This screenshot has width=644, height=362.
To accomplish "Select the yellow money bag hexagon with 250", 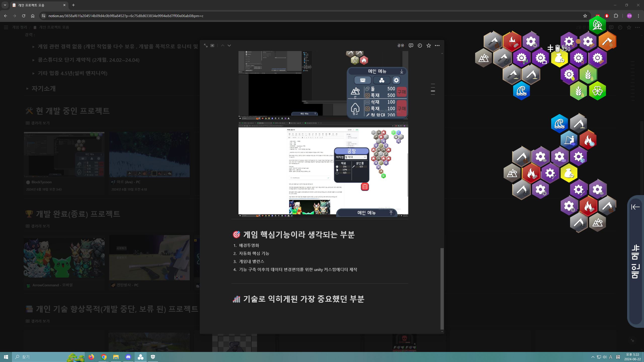I will pos(559,58).
